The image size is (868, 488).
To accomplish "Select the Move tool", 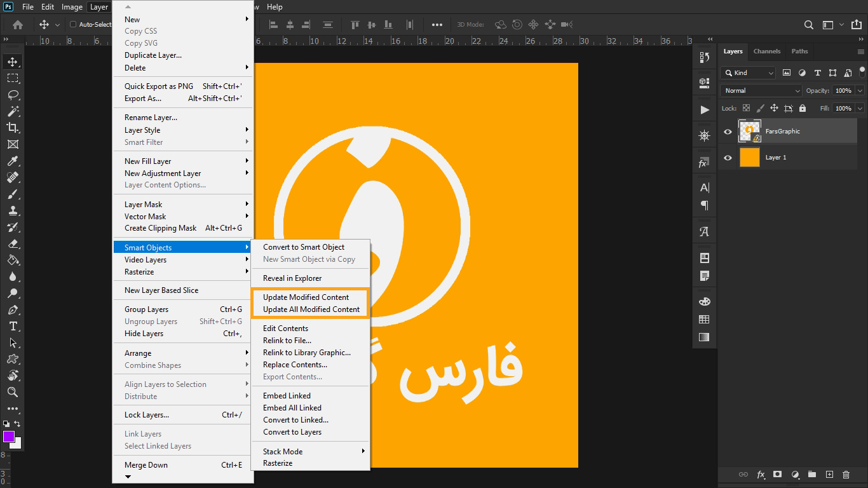I will (13, 62).
